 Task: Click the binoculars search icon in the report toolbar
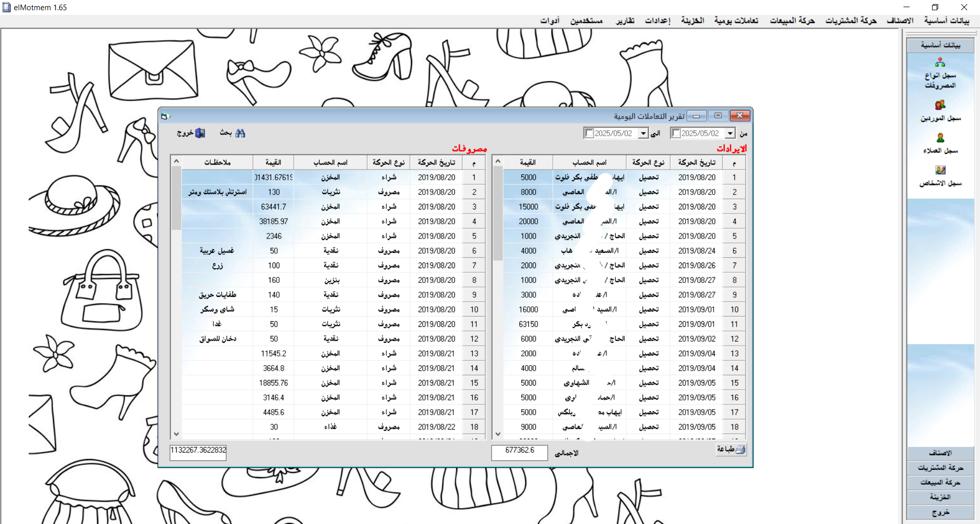(240, 133)
